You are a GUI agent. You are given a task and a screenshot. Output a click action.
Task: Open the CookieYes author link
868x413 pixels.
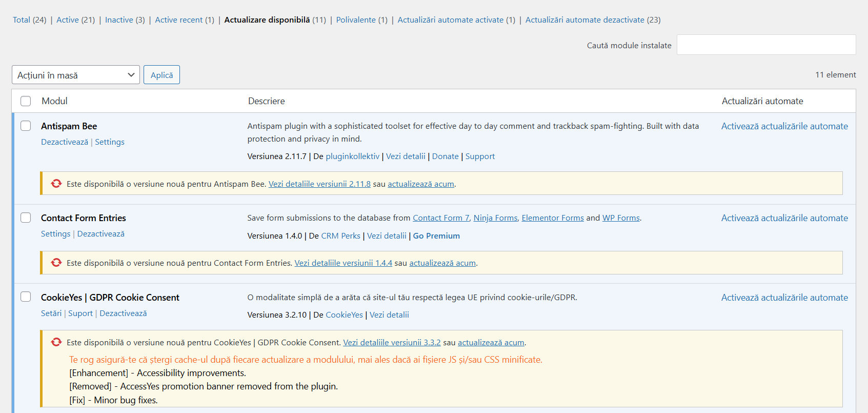pyautogui.click(x=344, y=315)
